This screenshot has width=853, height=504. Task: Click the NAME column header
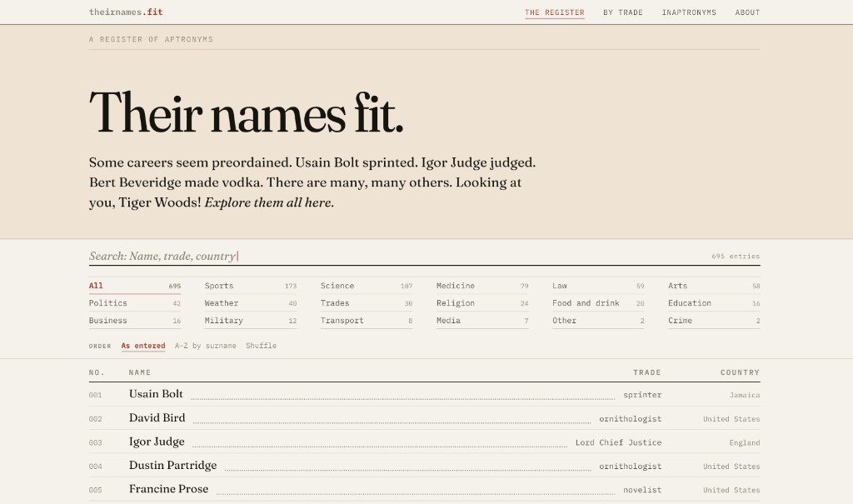140,372
